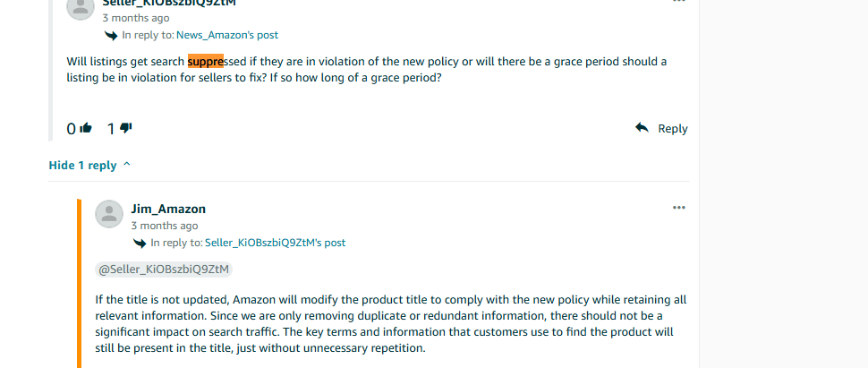Image resolution: width=868 pixels, height=368 pixels.
Task: Click the thumbs up icon
Action: (x=87, y=129)
